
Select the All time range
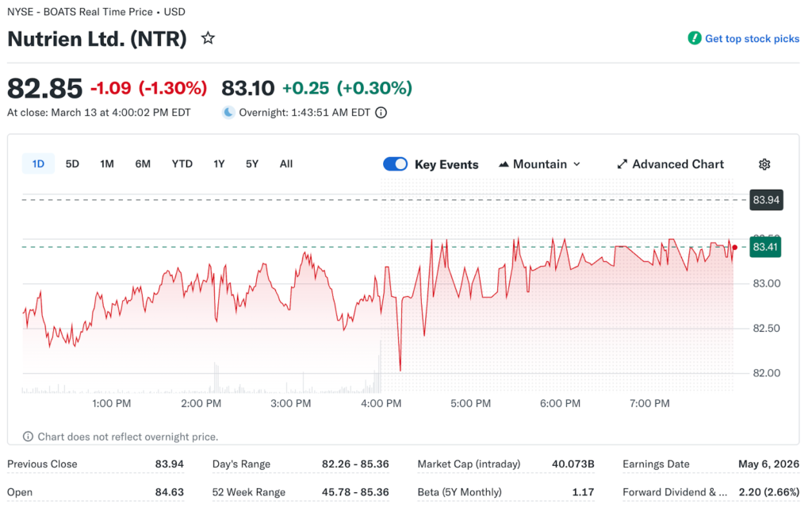(x=286, y=164)
